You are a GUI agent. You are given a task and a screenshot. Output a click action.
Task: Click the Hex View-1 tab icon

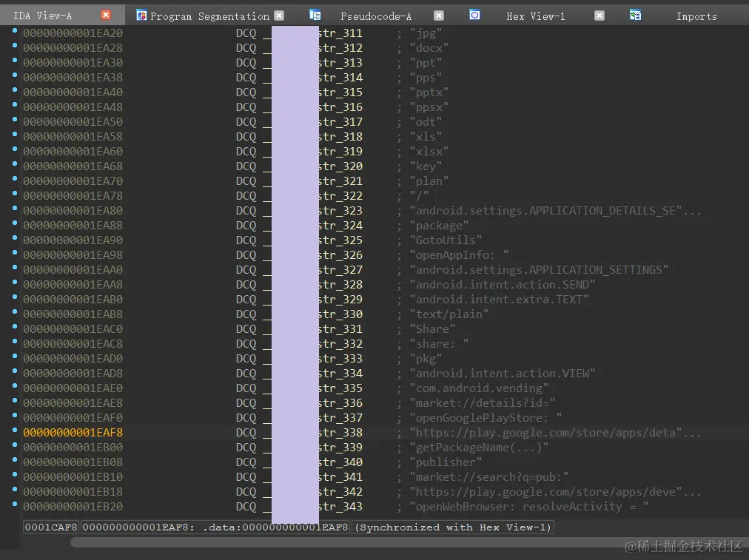coord(475,16)
